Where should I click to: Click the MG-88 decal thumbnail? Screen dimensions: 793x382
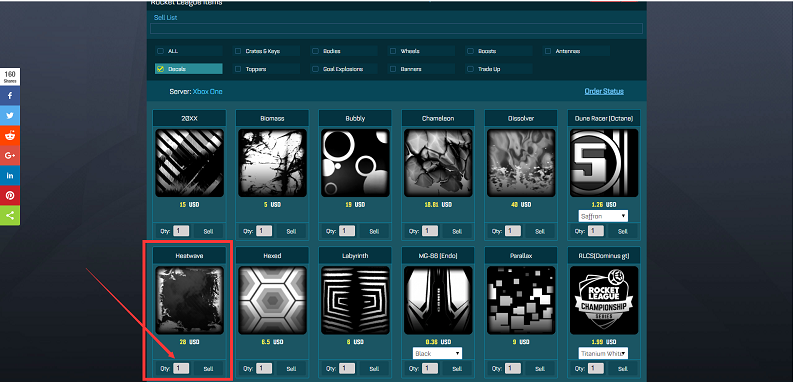[x=438, y=301]
